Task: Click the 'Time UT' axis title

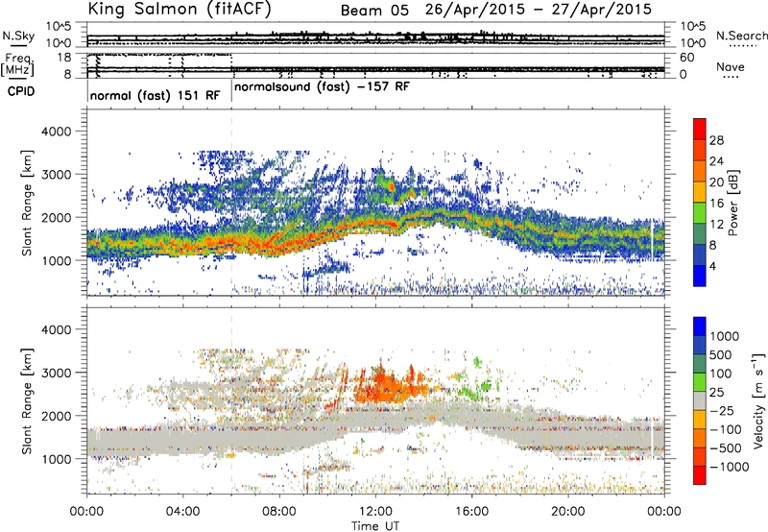Action: (x=375, y=526)
